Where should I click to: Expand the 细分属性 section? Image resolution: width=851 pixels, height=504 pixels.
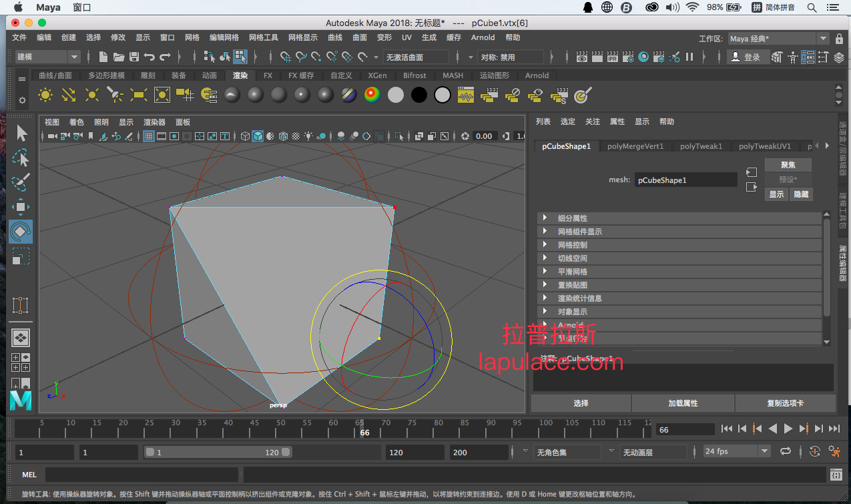(679, 218)
